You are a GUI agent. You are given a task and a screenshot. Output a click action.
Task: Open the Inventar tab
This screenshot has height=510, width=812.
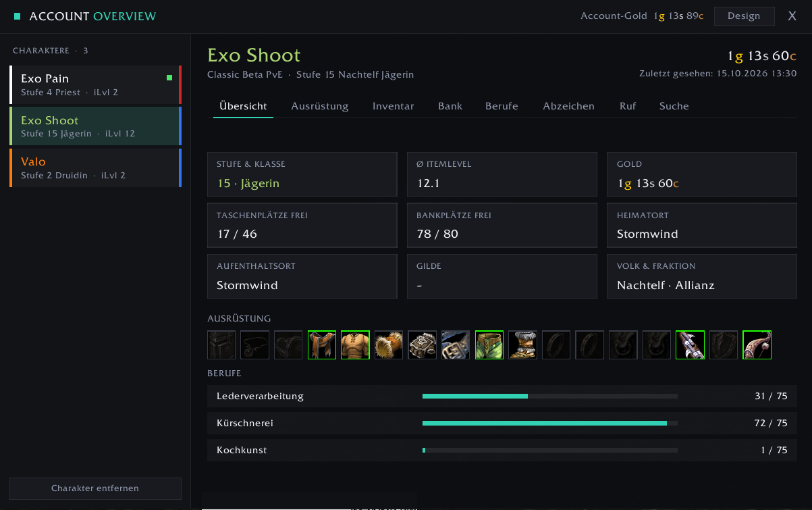[394, 106]
